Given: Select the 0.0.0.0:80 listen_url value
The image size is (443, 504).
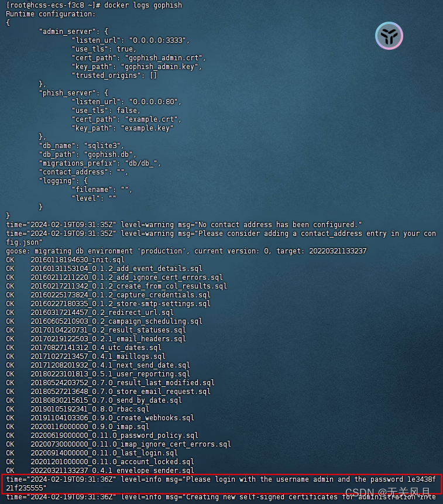Looking at the screenshot, I should 153,102.
